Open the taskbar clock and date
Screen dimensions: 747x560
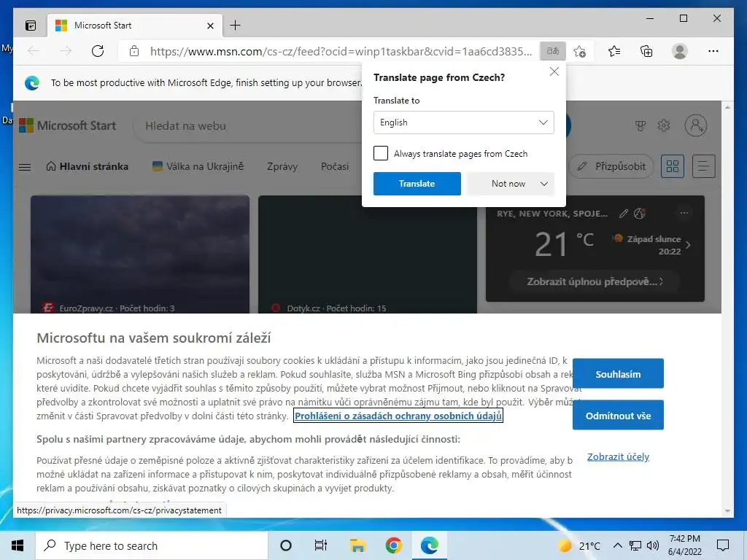[684, 545]
